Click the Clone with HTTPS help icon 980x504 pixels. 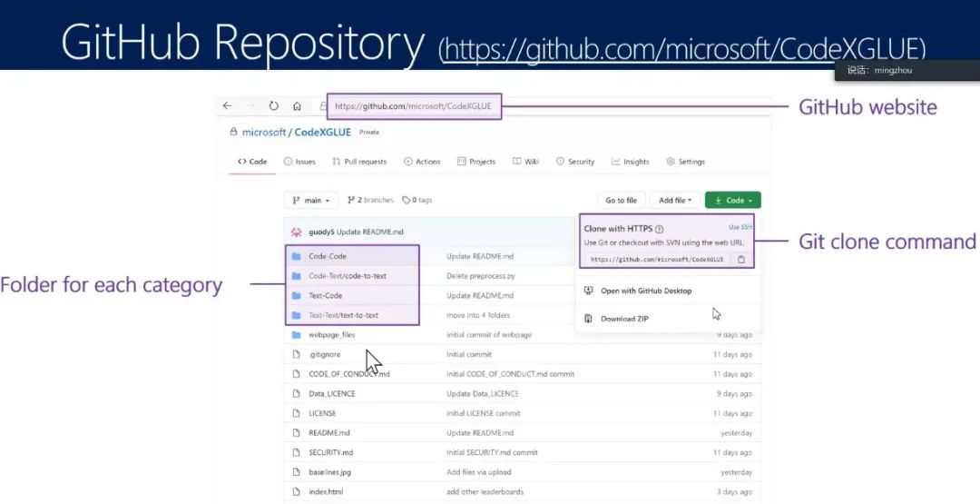pyautogui.click(x=660, y=230)
